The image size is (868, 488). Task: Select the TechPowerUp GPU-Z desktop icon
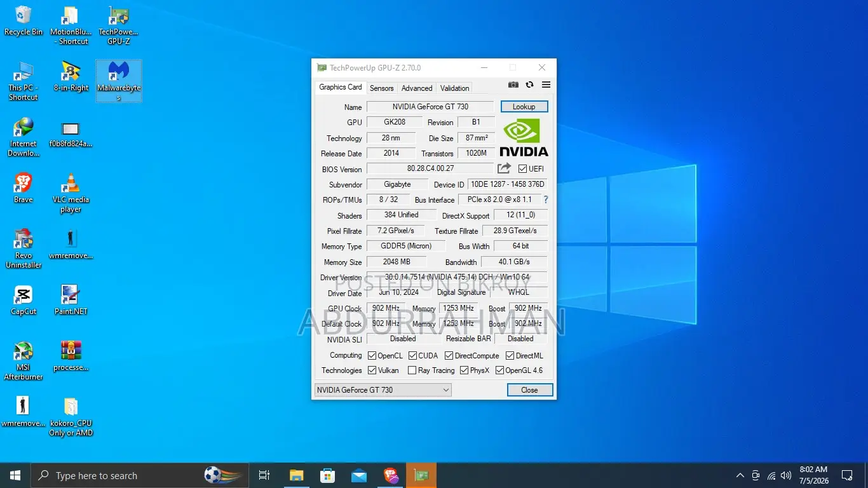118,26
